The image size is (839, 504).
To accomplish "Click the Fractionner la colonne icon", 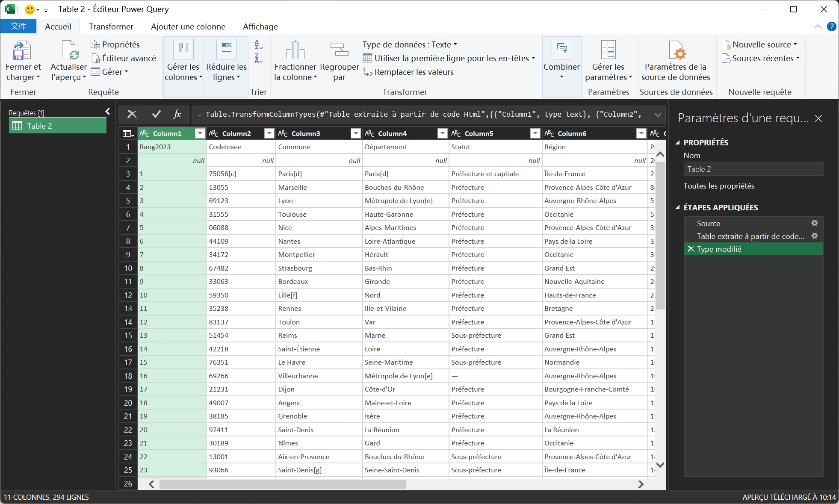I will point(295,50).
